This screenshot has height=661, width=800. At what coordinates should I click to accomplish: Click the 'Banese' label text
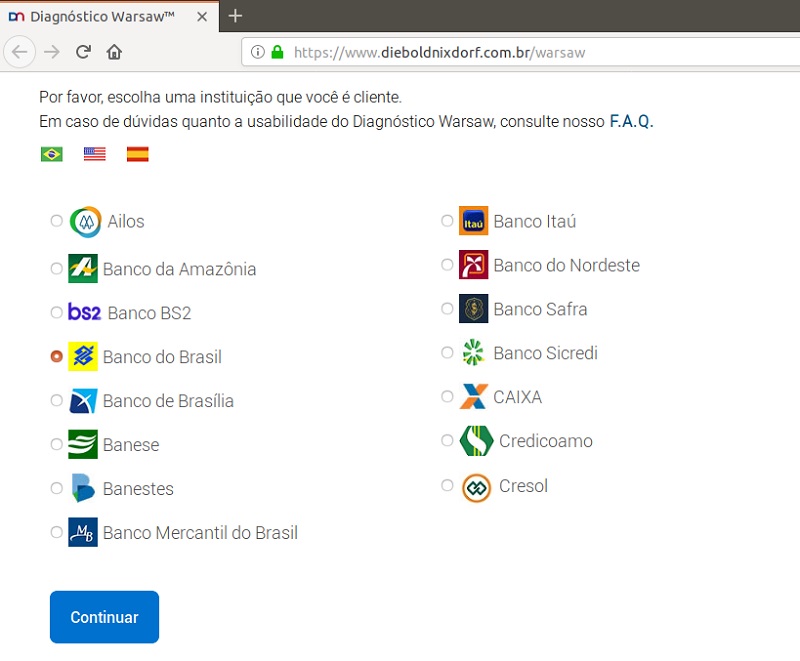pos(131,445)
